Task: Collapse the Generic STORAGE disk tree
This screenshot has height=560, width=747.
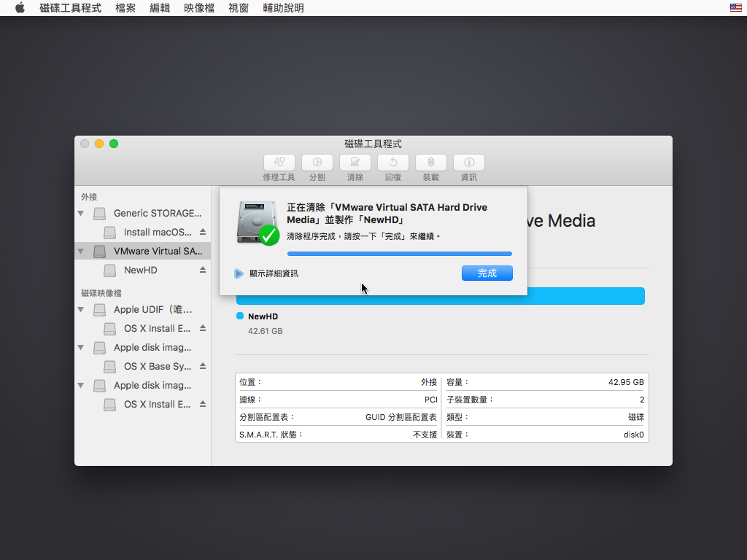Action: click(x=81, y=214)
